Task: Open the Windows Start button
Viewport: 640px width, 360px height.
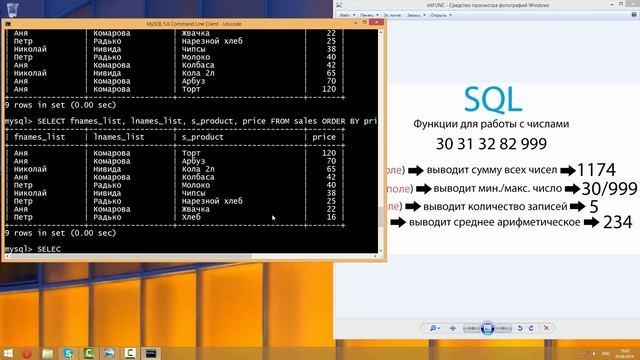Action: 8,353
